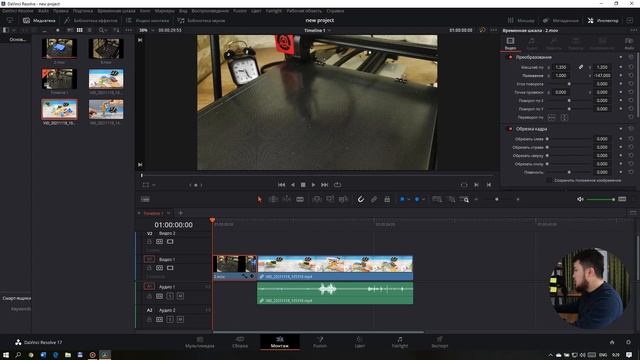Check the Сохранить положение изображения checkbox
Viewport: 640px width, 360px height.
(549, 180)
